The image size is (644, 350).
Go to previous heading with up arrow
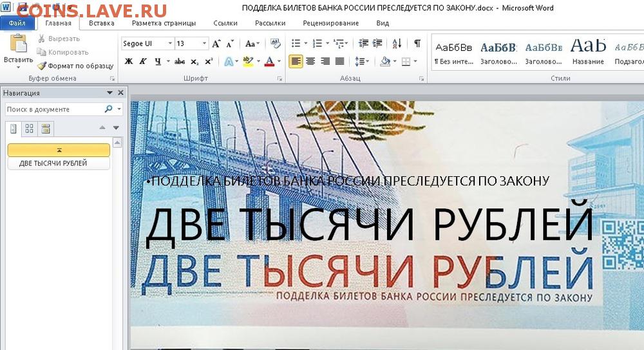pyautogui.click(x=102, y=127)
